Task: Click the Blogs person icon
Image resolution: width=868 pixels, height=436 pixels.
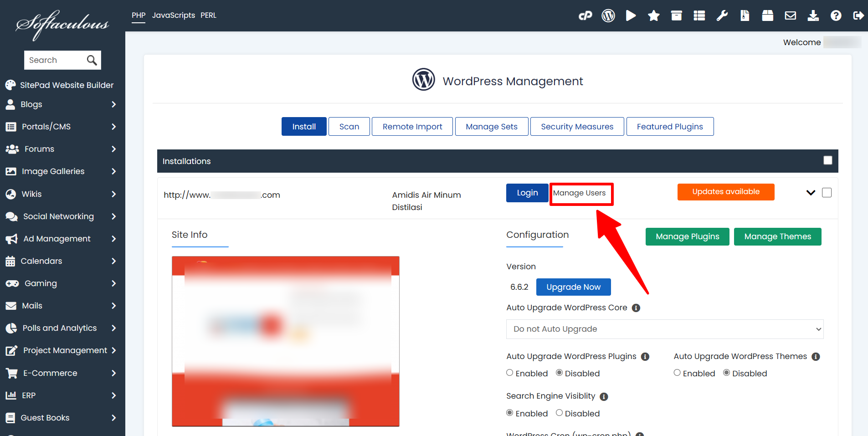Action: tap(10, 104)
